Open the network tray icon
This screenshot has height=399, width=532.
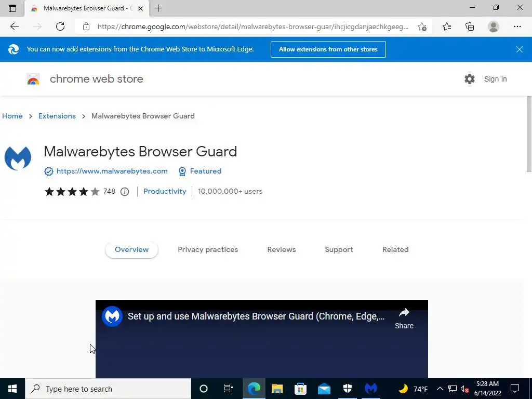pyautogui.click(x=453, y=389)
